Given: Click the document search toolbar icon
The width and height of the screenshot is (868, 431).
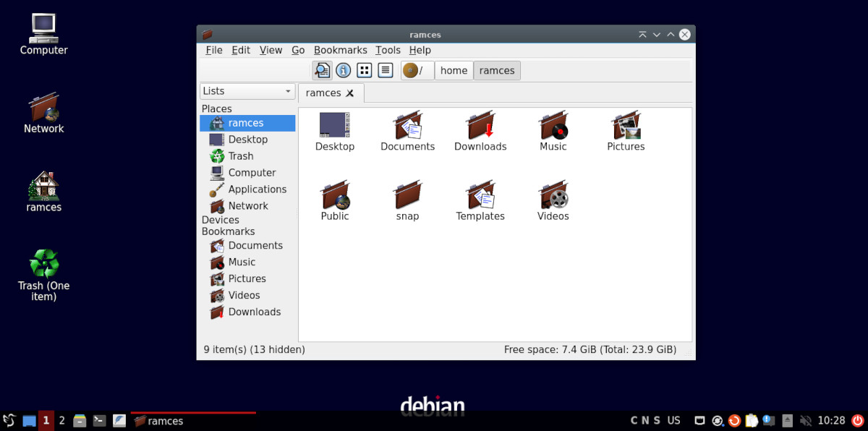Looking at the screenshot, I should point(323,70).
